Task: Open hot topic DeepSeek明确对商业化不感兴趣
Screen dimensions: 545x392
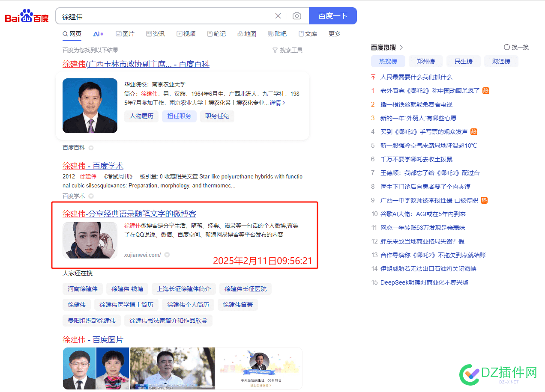Action: pyautogui.click(x=425, y=282)
